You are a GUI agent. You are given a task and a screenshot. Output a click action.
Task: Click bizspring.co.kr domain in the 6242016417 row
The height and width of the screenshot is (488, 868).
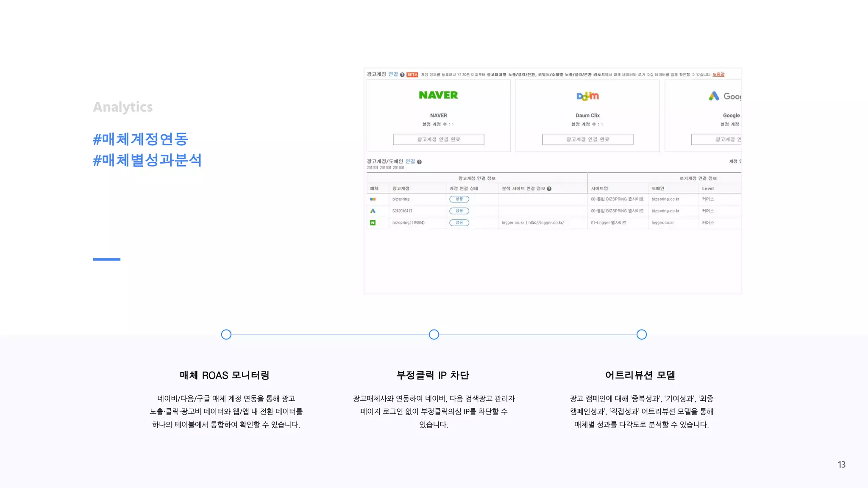pos(665,211)
